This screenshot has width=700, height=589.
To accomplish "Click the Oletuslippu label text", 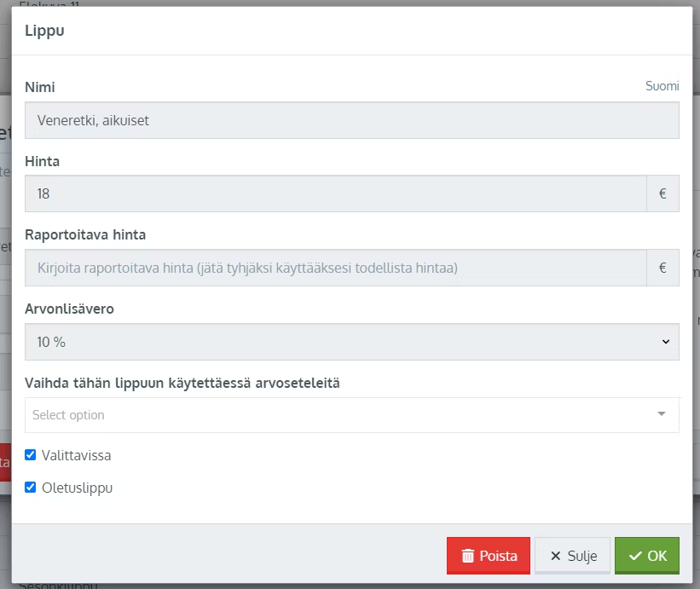I will [77, 488].
